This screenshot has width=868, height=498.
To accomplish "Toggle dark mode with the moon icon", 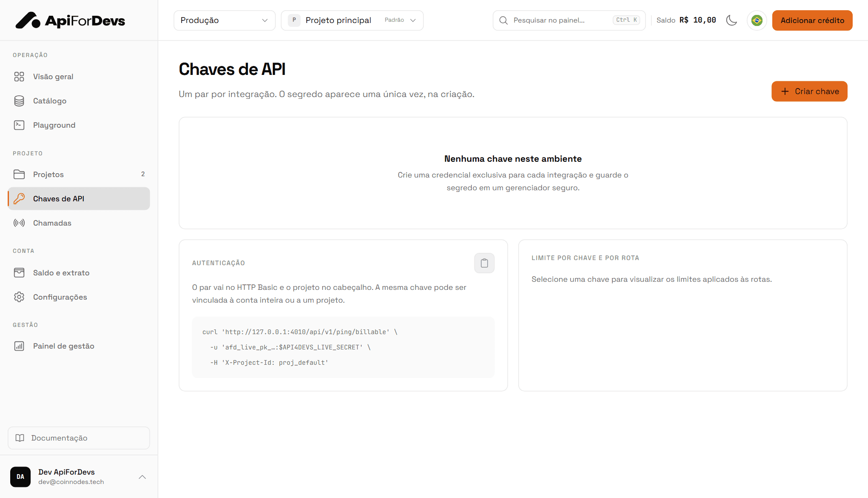I will (731, 20).
